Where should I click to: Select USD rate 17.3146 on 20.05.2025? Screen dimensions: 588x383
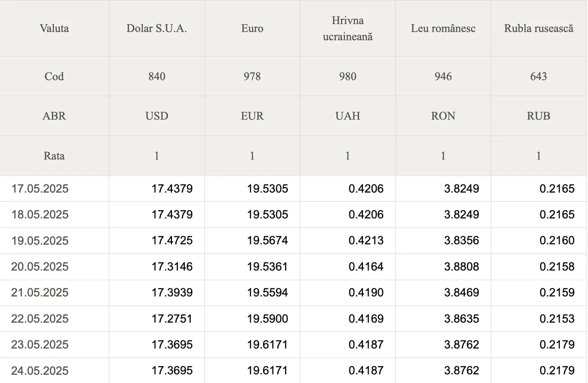click(x=157, y=267)
